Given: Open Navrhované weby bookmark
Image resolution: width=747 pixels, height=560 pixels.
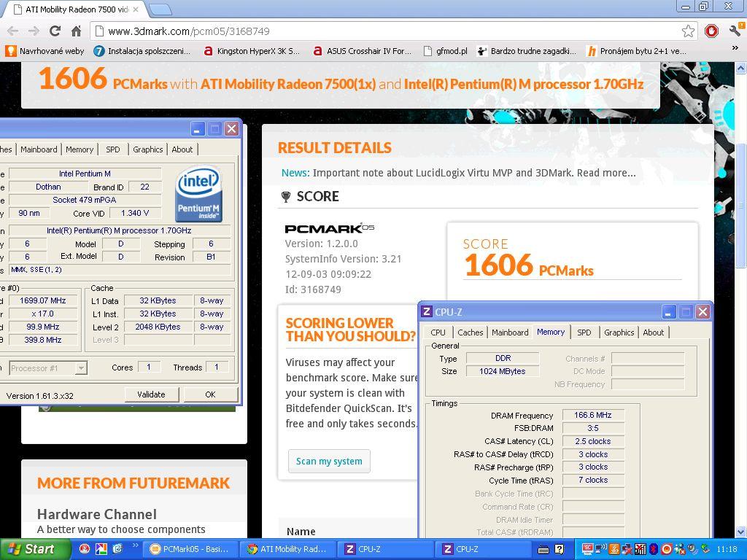Looking at the screenshot, I should coord(44,51).
